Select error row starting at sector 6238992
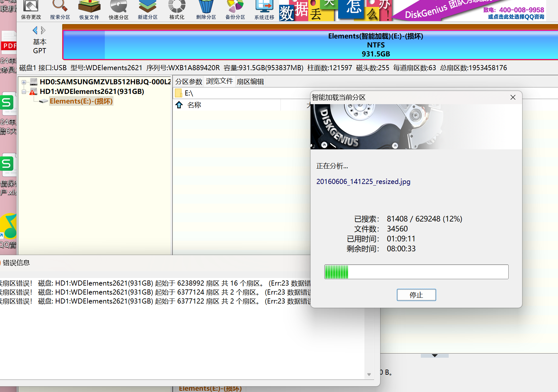The height and width of the screenshot is (392, 558). pos(155,283)
